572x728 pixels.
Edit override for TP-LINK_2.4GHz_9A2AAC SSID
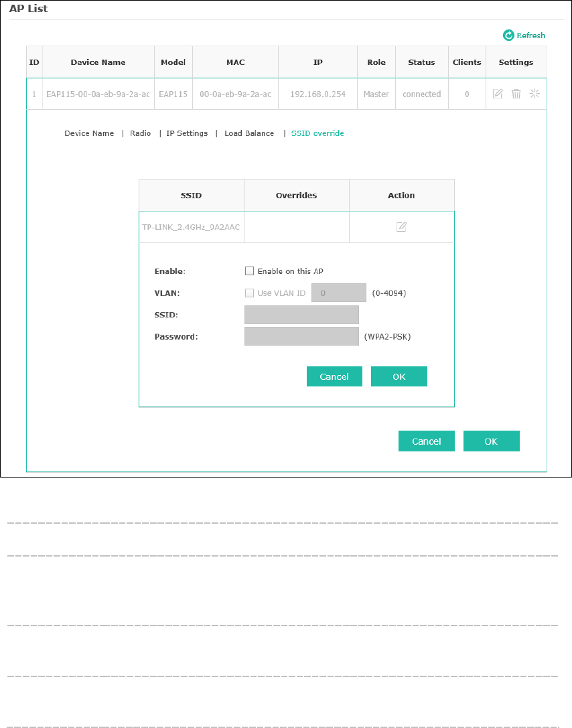click(401, 226)
